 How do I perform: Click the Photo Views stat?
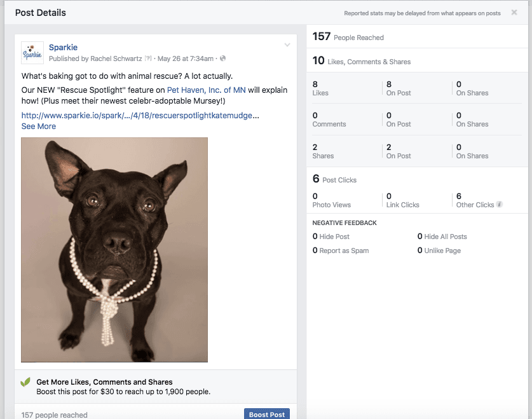[331, 201]
